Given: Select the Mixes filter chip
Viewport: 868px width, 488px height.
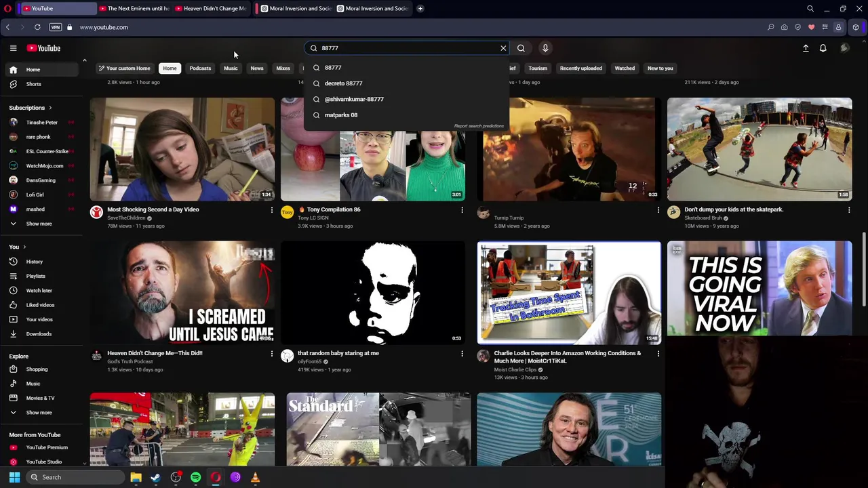Looking at the screenshot, I should click(283, 68).
